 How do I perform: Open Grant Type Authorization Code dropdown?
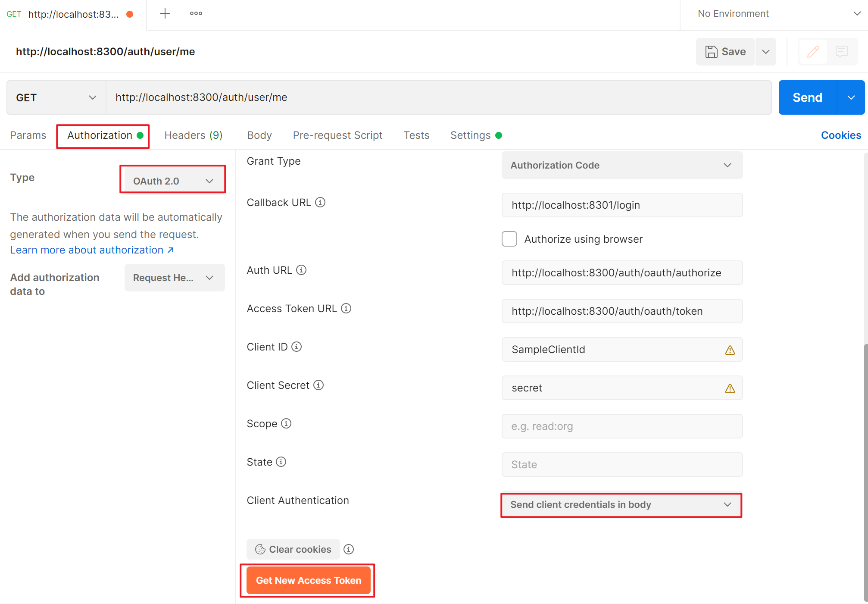pos(621,165)
